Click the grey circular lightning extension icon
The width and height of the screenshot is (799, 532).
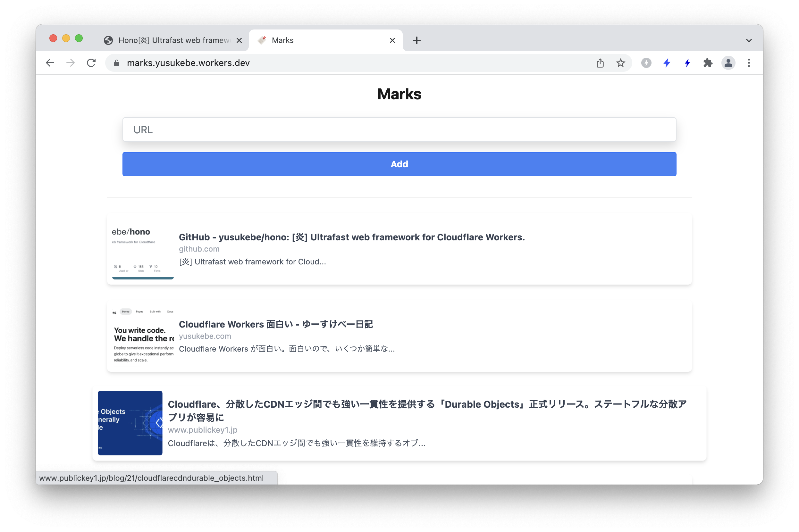(646, 63)
